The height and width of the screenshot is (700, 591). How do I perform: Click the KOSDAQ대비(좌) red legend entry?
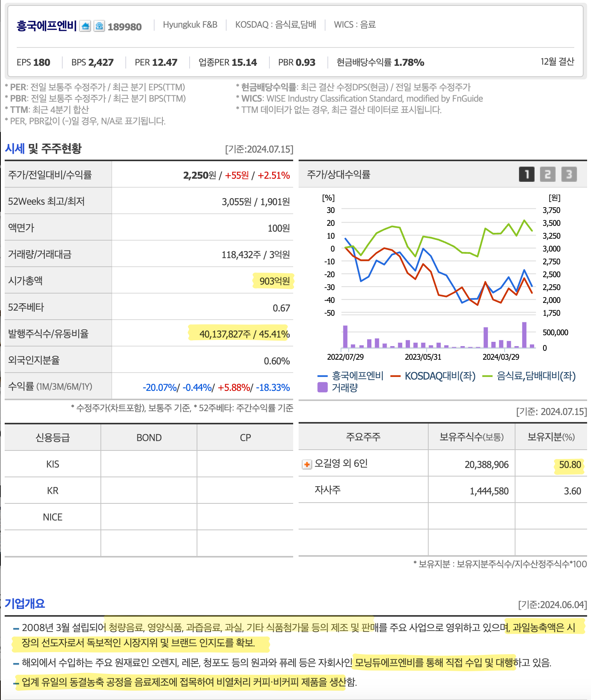pos(433,376)
